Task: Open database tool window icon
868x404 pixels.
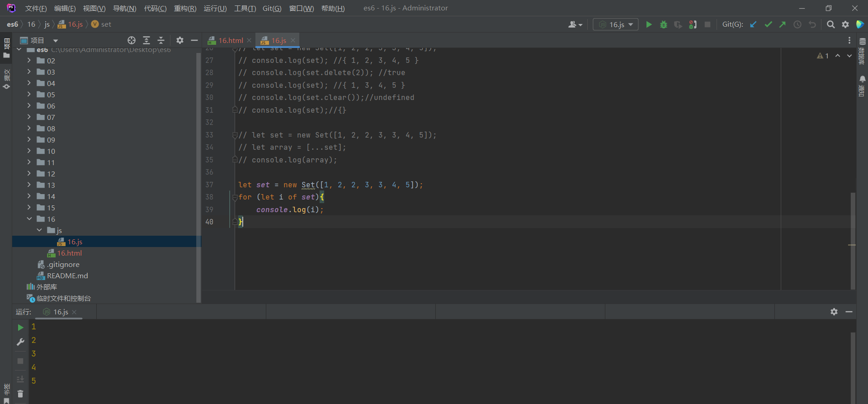Action: click(x=862, y=41)
